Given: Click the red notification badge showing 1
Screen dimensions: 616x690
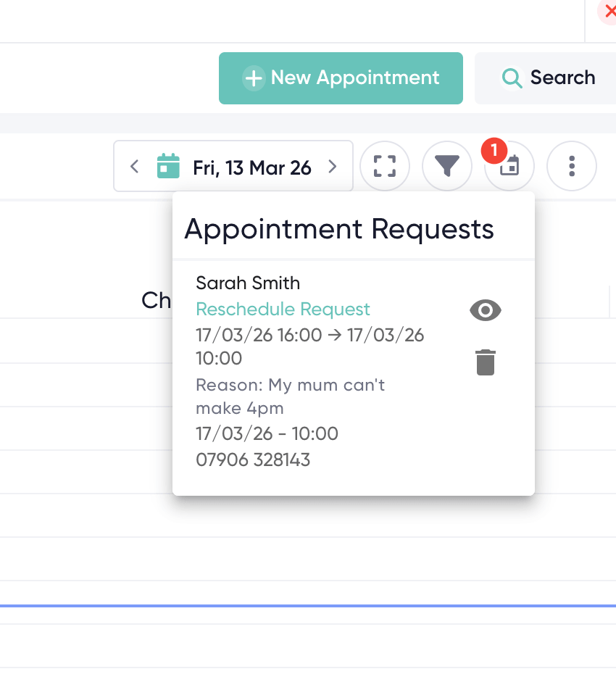Looking at the screenshot, I should click(x=494, y=151).
